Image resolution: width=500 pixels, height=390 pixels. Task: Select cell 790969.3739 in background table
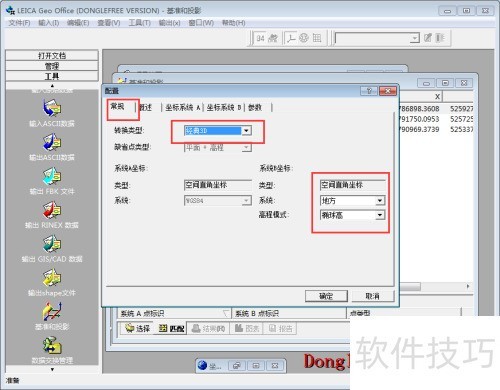420,129
